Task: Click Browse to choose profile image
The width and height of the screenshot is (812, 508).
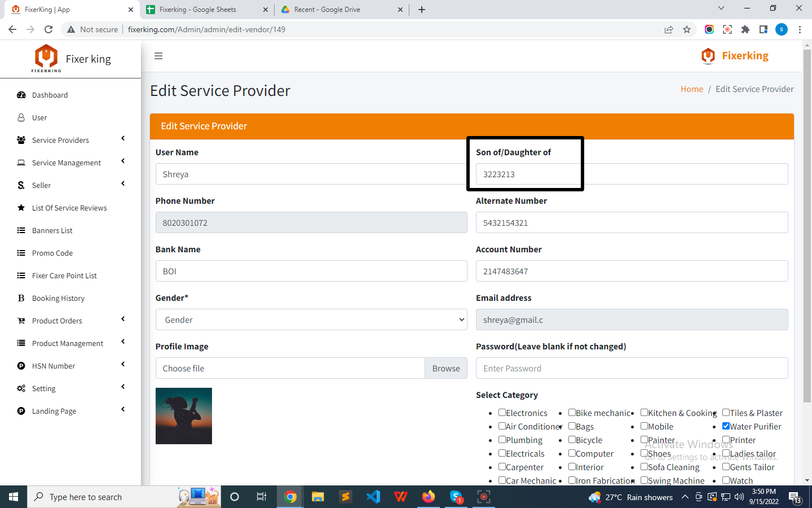Action: [446, 368]
